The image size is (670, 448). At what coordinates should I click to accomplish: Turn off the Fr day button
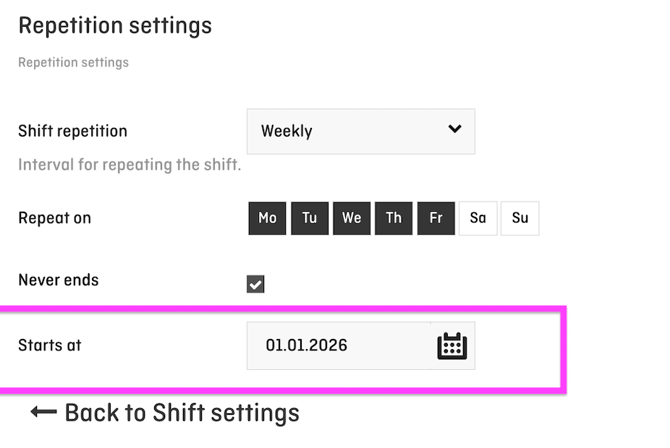pos(436,218)
